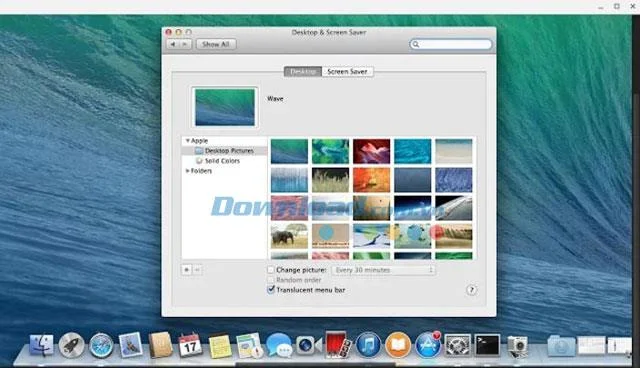Viewport: 640px width, 368px height.
Task: Open the Every 30 minutes dropdown
Action: tap(383, 270)
